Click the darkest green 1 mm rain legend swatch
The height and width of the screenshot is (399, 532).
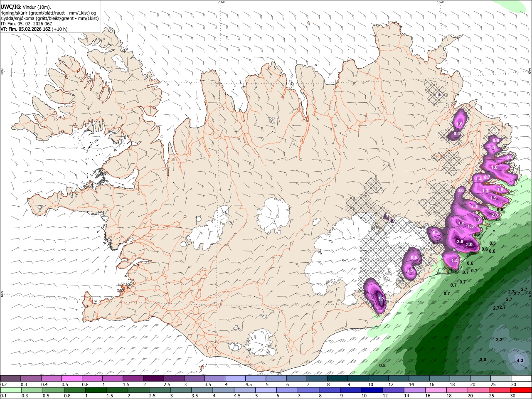pos(96,390)
